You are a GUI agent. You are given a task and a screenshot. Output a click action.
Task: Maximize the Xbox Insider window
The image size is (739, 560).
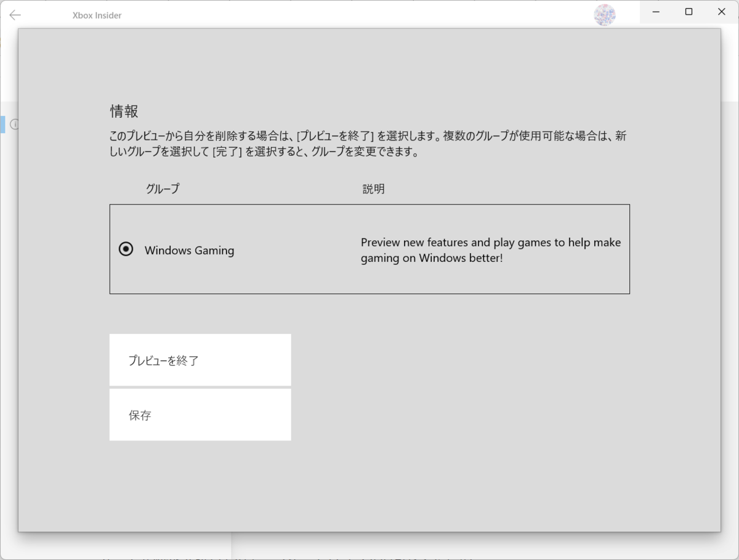(689, 12)
